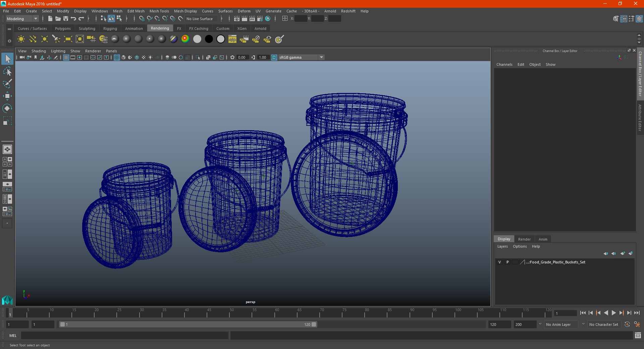
Task: Create an Area Light from the shelf
Action: (x=68, y=39)
